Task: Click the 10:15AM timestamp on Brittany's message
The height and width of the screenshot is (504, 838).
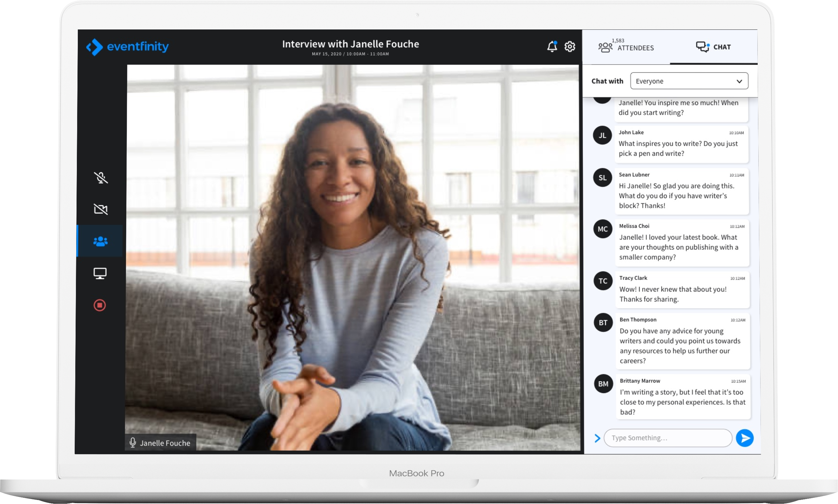Action: point(739,381)
